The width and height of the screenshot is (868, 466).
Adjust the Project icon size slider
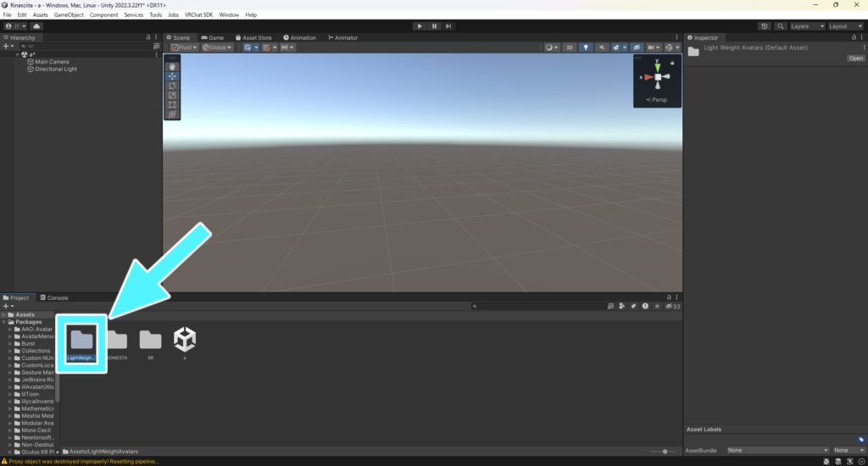click(x=665, y=452)
